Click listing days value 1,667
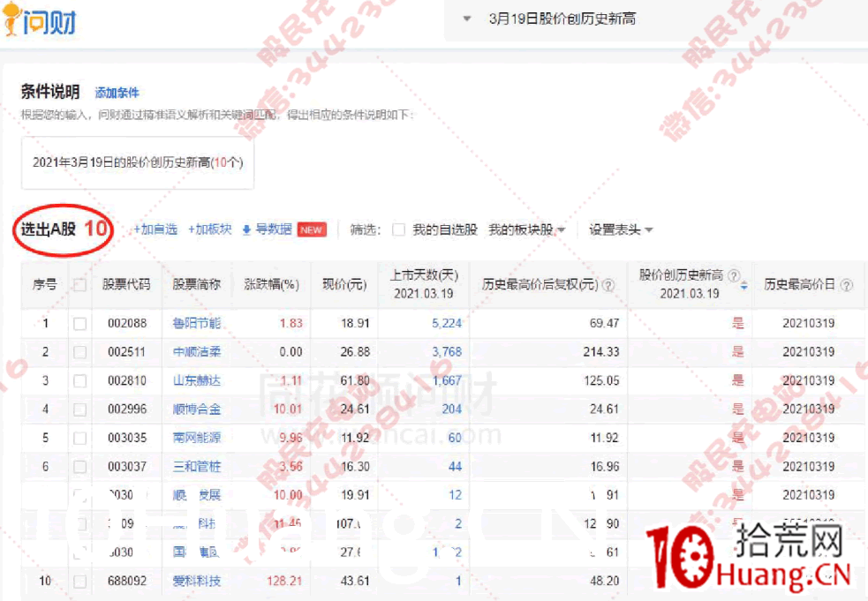The width and height of the screenshot is (868, 601). [447, 380]
